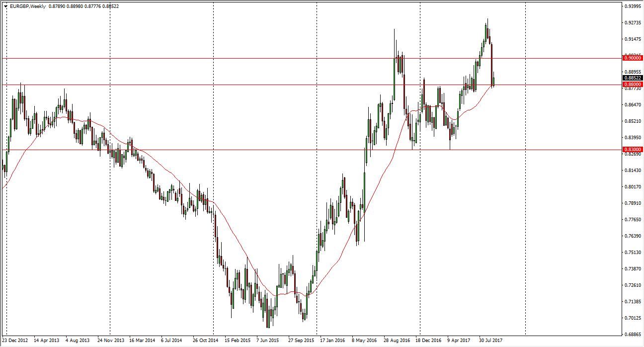Click the 7 Jun 2015 date label
The height and width of the screenshot is (347, 644).
tap(268, 341)
